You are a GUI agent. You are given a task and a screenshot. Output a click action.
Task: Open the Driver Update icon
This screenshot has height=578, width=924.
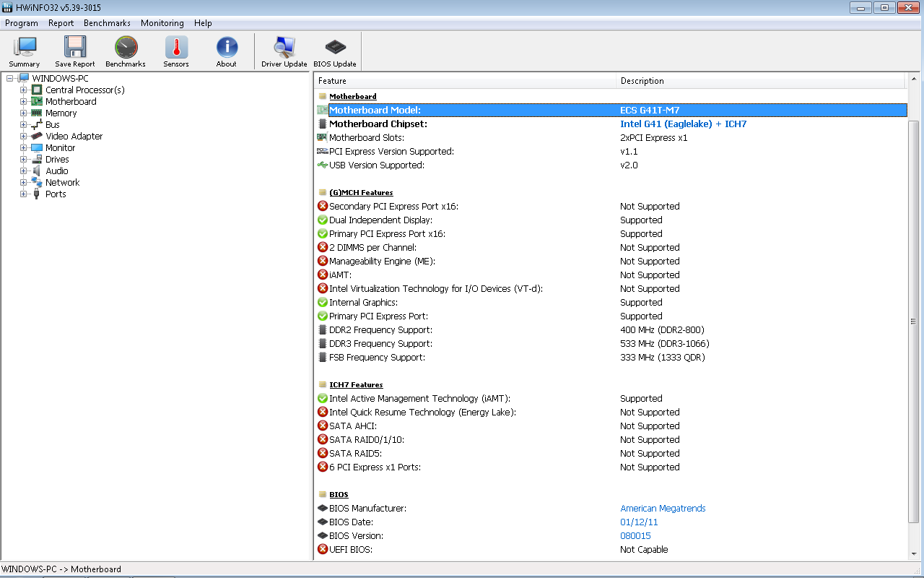click(x=284, y=48)
